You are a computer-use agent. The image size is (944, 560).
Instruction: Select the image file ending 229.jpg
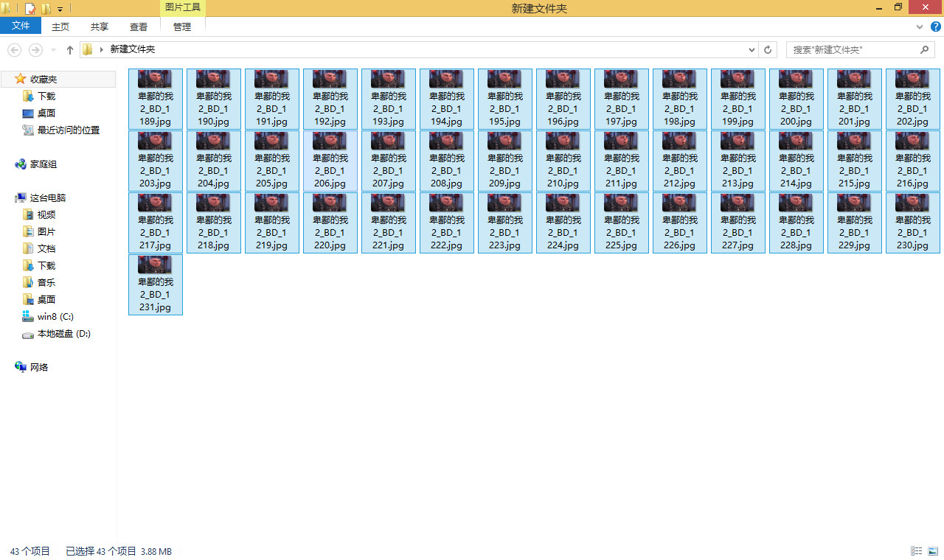[855, 223]
